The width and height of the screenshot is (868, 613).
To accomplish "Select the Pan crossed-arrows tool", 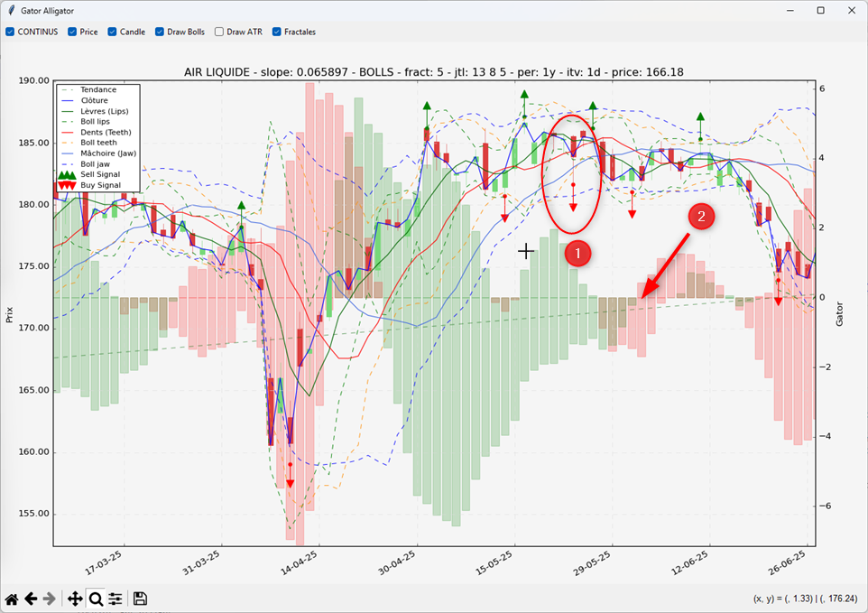I will 75,599.
